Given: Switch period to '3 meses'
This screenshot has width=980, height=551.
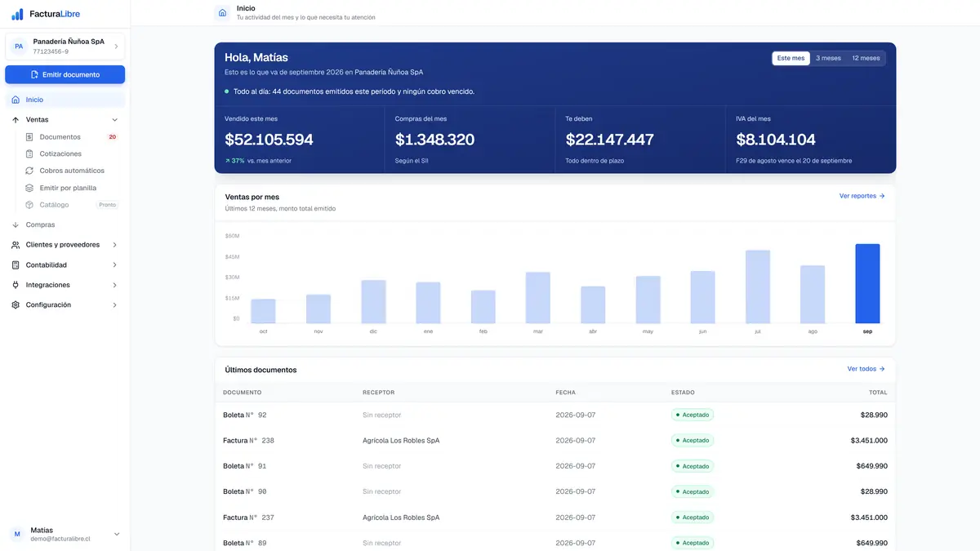Looking at the screenshot, I should 828,58.
